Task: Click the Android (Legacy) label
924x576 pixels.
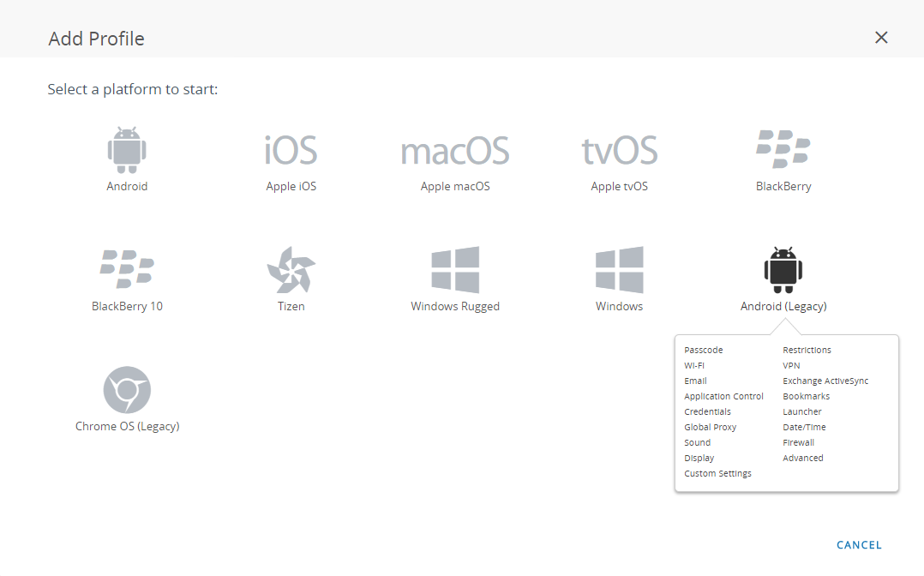Action: pos(783,306)
